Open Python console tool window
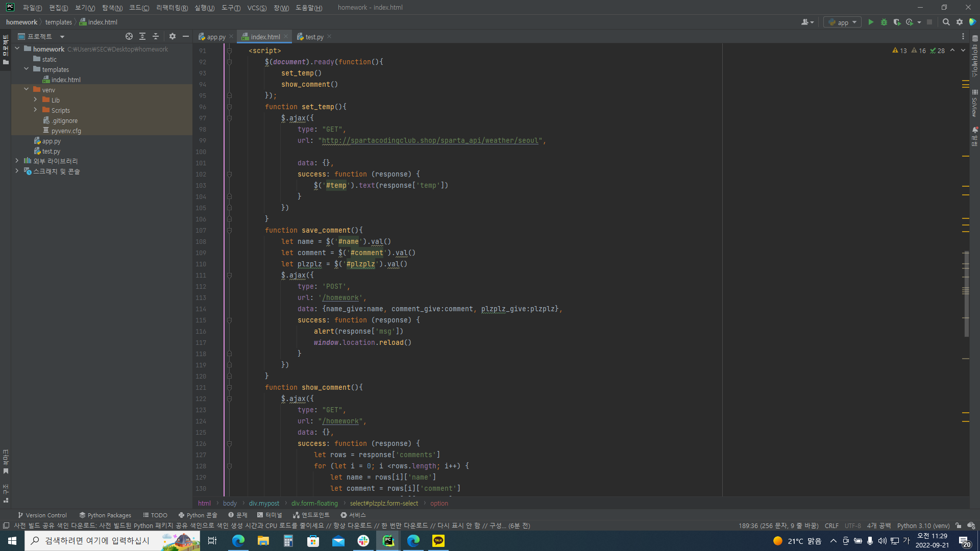Screen dimensions: 980x551 pos(198,515)
